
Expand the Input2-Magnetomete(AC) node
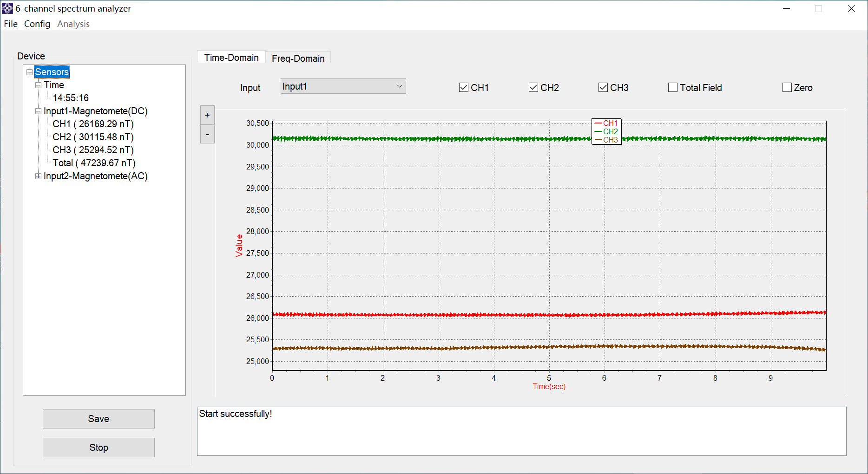click(39, 176)
